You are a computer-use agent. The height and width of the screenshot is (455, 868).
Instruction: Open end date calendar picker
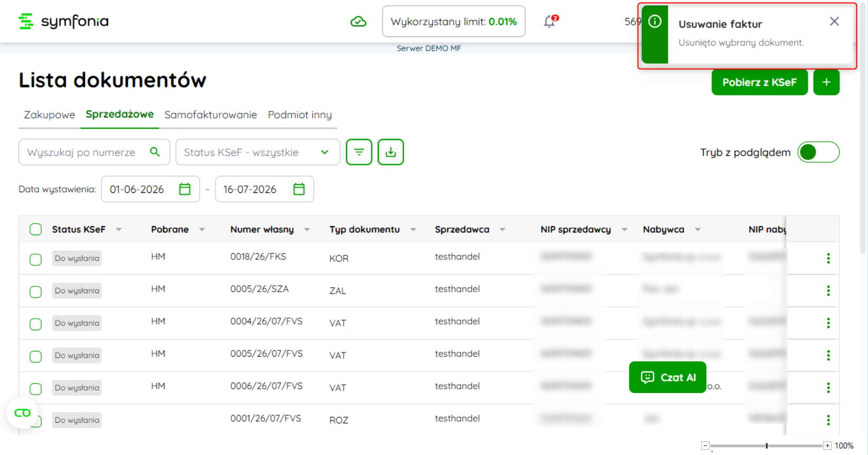click(299, 189)
